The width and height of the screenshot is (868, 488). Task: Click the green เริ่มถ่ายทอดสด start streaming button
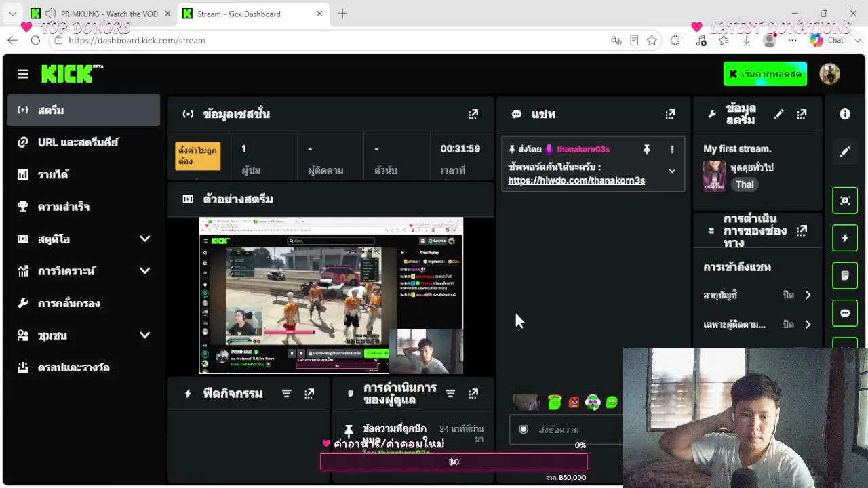[765, 74]
